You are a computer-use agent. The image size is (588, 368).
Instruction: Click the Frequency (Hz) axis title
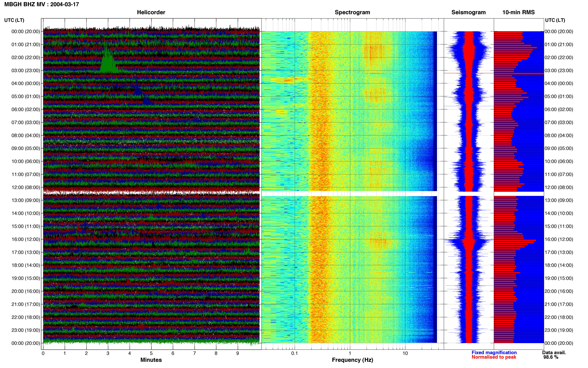tap(352, 360)
